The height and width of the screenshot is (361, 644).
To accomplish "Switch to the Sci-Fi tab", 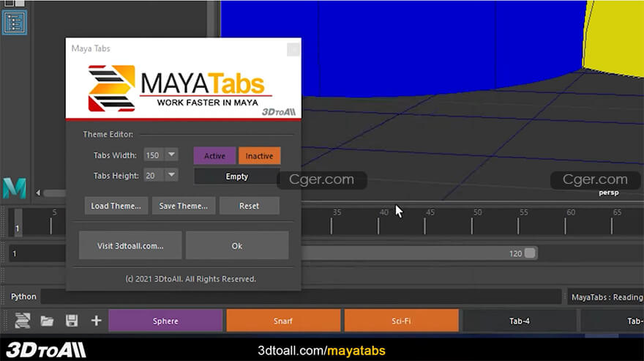I will 401,321.
